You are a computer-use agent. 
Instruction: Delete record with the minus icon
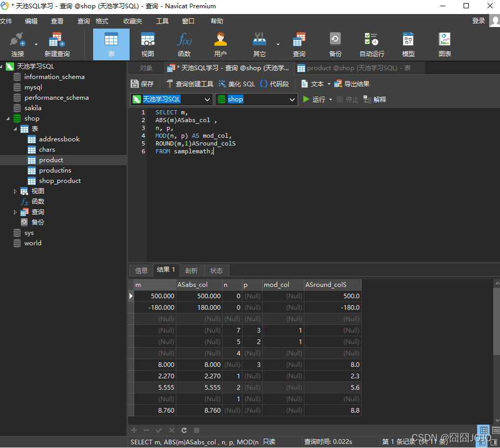pyautogui.click(x=146, y=430)
